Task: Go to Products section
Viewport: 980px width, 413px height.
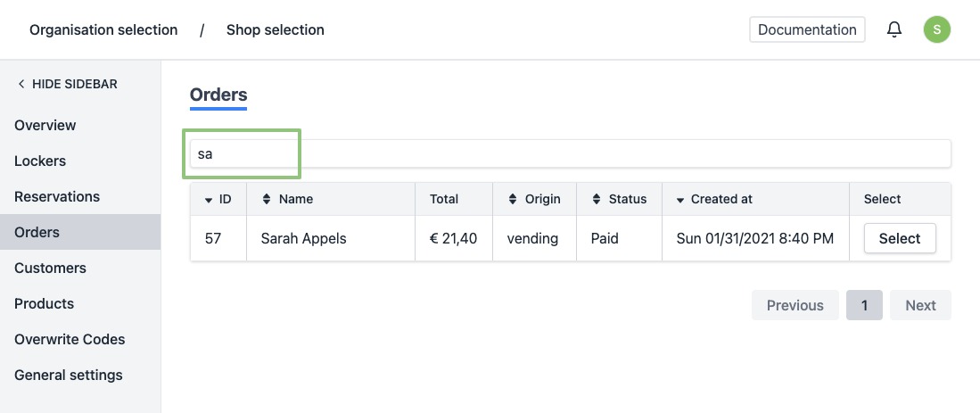Action: pyautogui.click(x=44, y=303)
